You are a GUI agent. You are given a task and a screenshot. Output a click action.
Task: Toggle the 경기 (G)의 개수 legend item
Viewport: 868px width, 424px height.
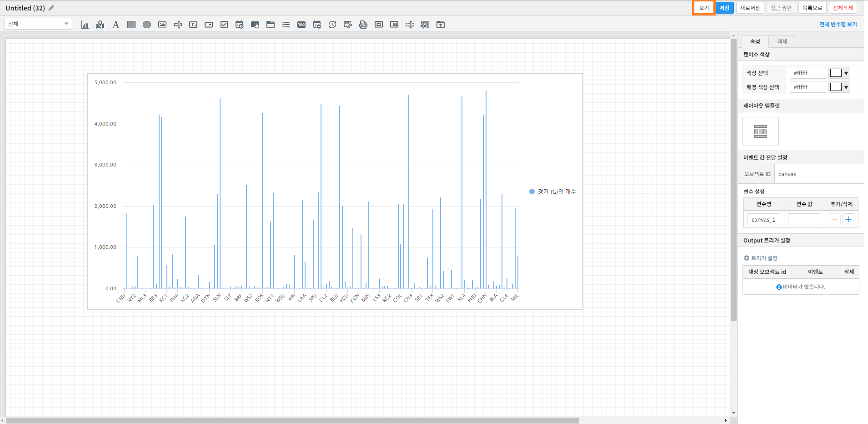pyautogui.click(x=552, y=192)
